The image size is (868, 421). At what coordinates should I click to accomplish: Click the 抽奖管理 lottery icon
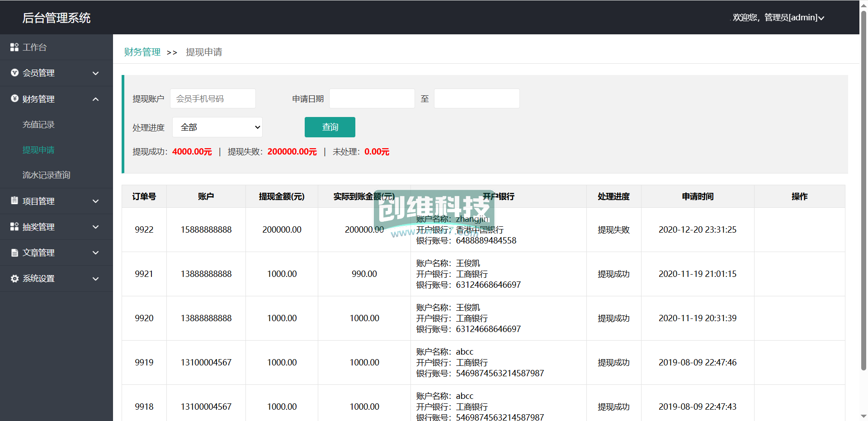(14, 226)
